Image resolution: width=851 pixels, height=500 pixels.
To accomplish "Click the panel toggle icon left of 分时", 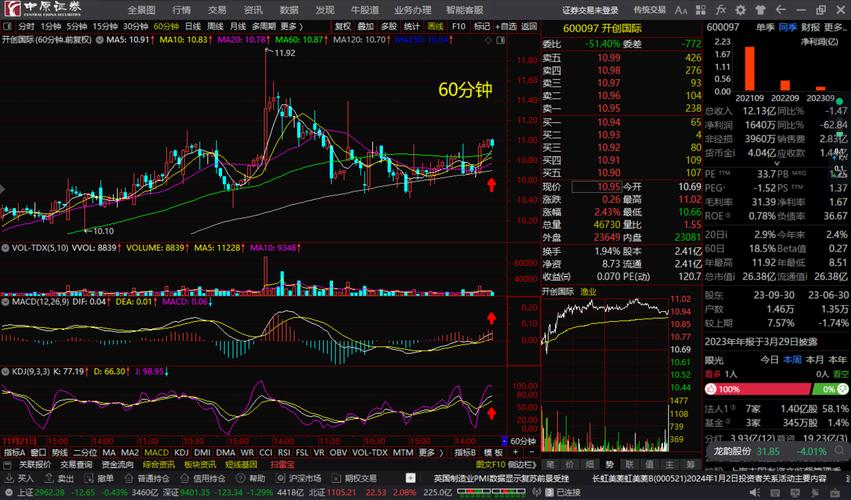I will 7,26.
